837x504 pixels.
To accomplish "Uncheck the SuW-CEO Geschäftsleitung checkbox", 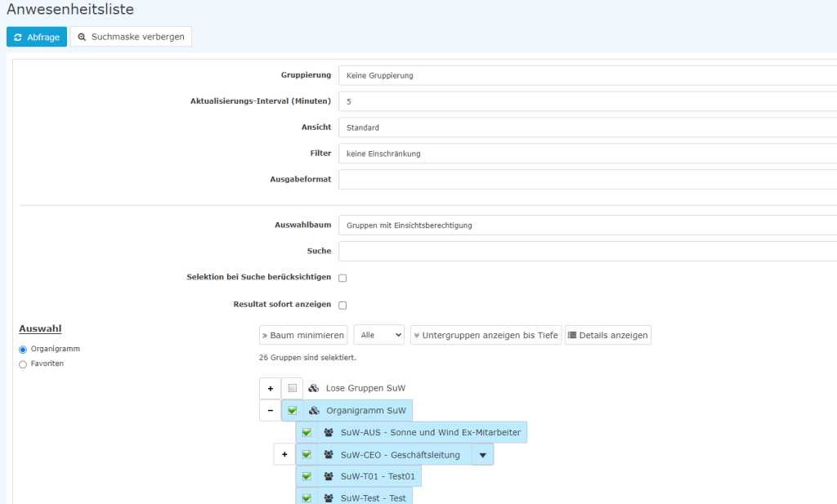I will pyautogui.click(x=307, y=454).
